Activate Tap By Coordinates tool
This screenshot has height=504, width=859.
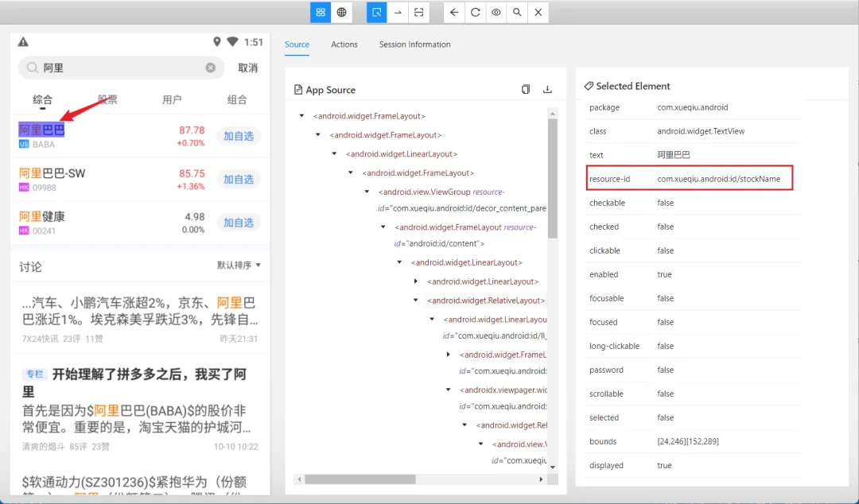418,13
